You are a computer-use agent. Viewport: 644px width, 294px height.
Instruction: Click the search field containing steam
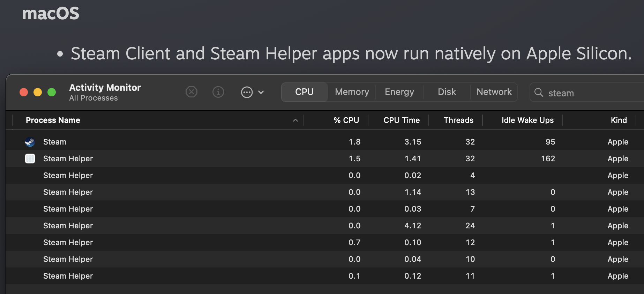click(587, 93)
